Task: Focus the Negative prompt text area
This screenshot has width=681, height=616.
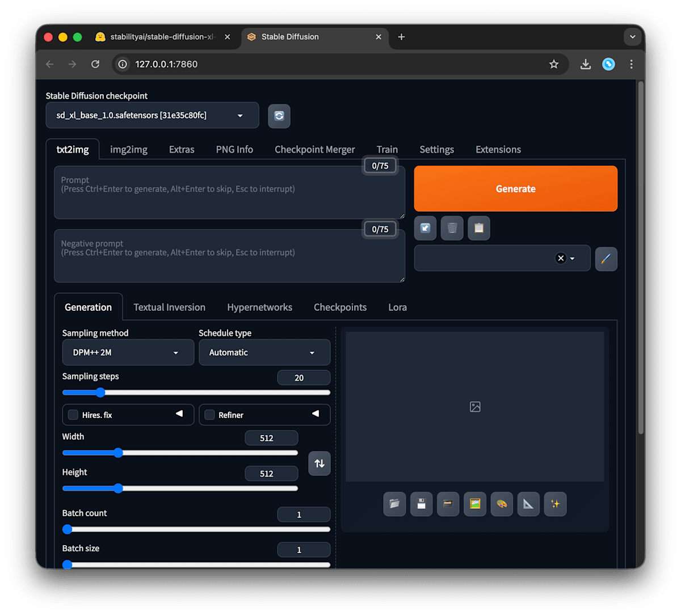Action: tap(229, 256)
